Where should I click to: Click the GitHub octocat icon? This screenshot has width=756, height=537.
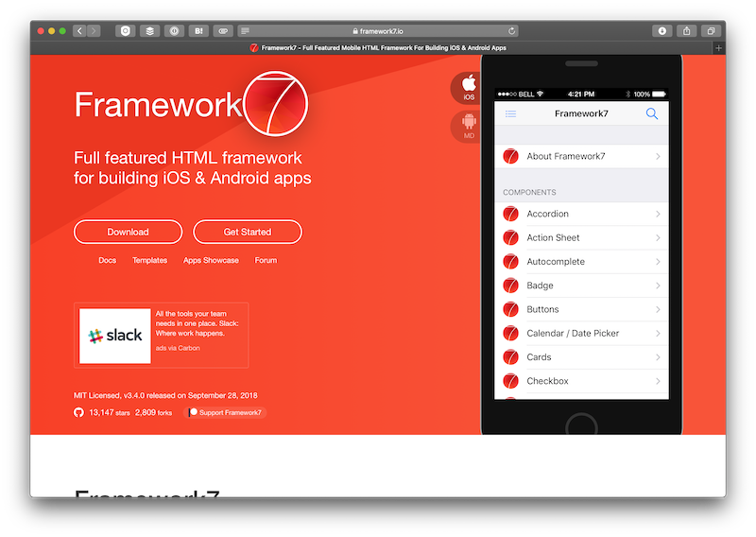(x=78, y=412)
